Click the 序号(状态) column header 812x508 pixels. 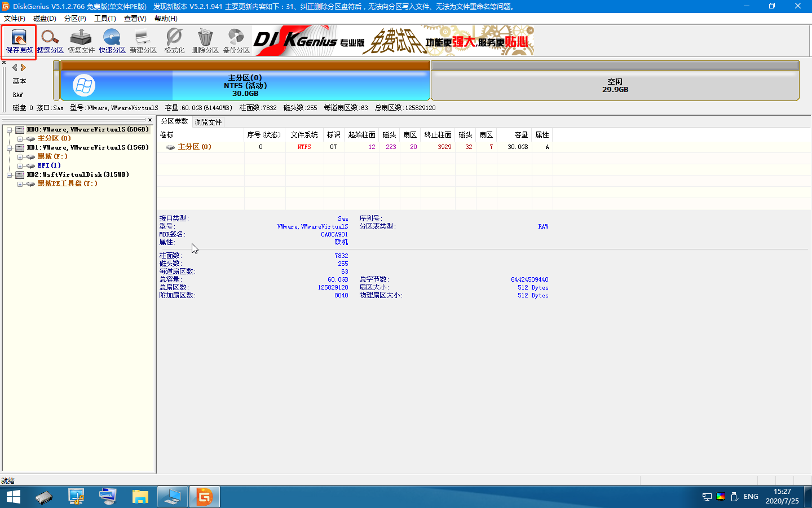(264, 135)
